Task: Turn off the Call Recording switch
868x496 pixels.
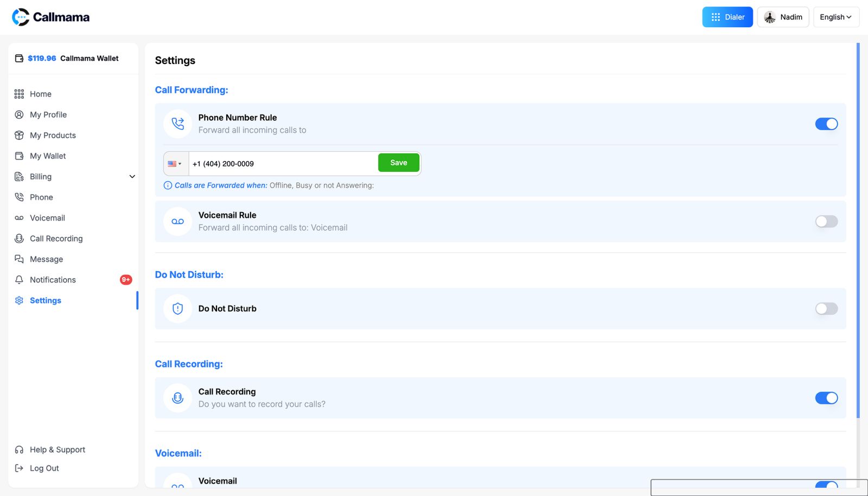Action: [x=826, y=398]
